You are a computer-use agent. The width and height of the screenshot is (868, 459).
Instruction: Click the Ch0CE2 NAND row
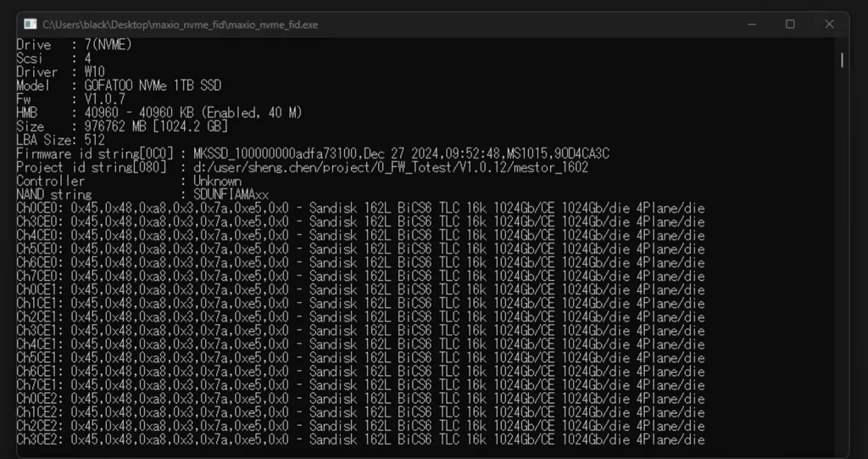point(360,399)
